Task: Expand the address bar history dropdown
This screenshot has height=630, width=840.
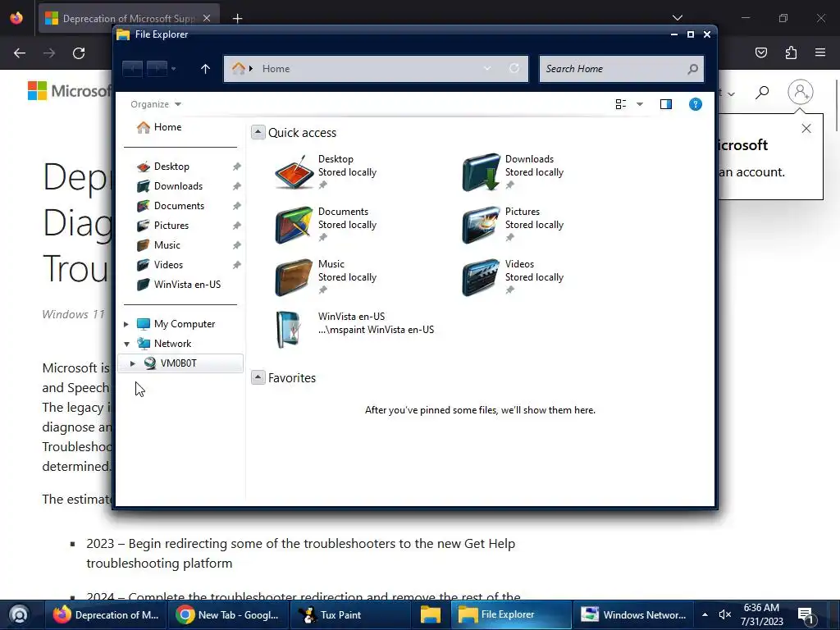Action: coord(487,69)
